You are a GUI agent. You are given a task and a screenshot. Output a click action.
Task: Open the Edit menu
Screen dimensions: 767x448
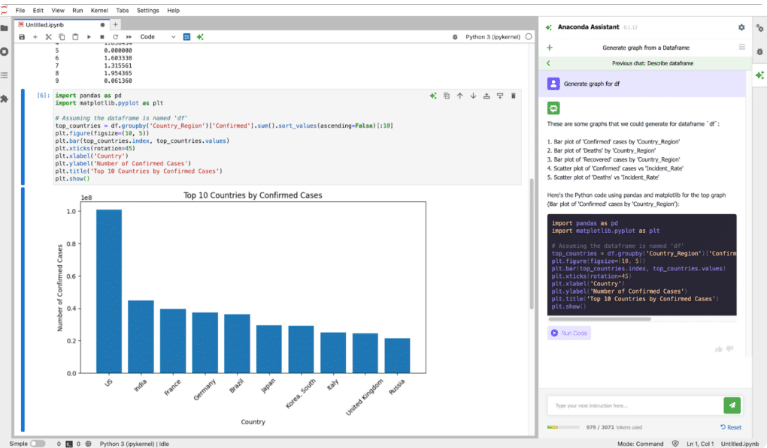[x=38, y=10]
